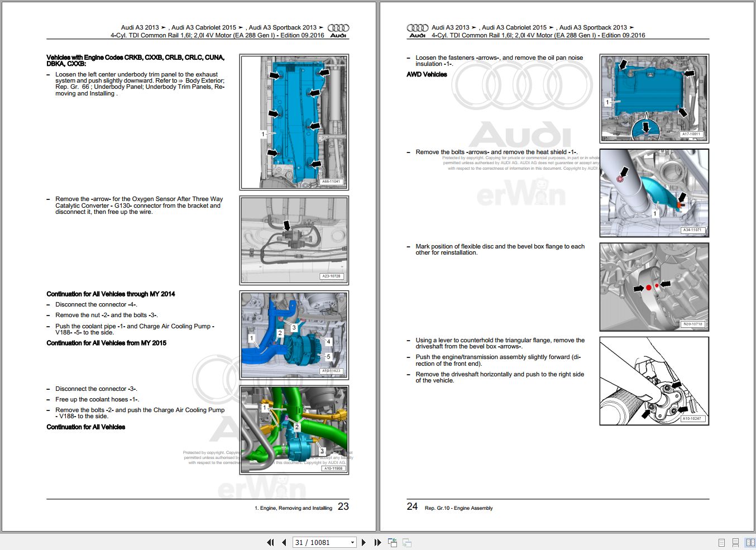
Task: Click the go to next view icon
Action: click(x=407, y=542)
